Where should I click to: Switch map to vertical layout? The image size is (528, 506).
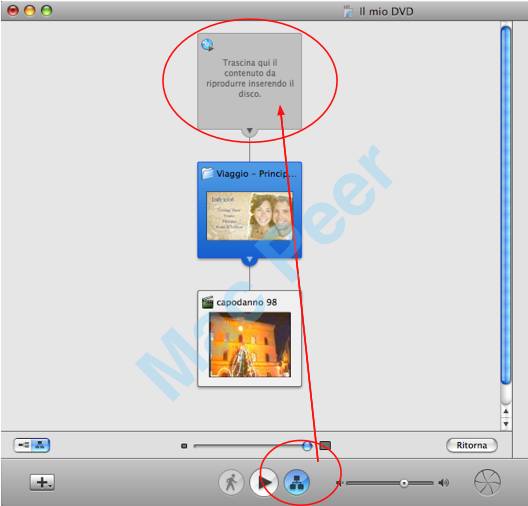[x=40, y=445]
